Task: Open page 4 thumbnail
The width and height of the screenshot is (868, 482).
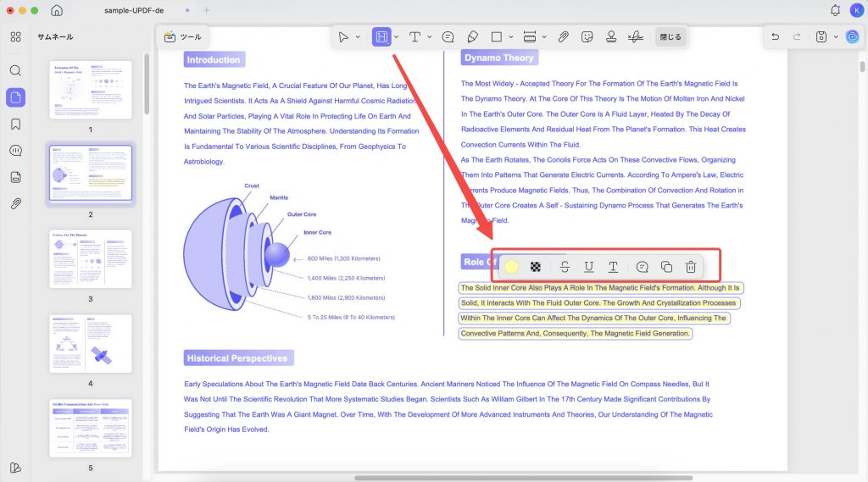Action: click(91, 344)
